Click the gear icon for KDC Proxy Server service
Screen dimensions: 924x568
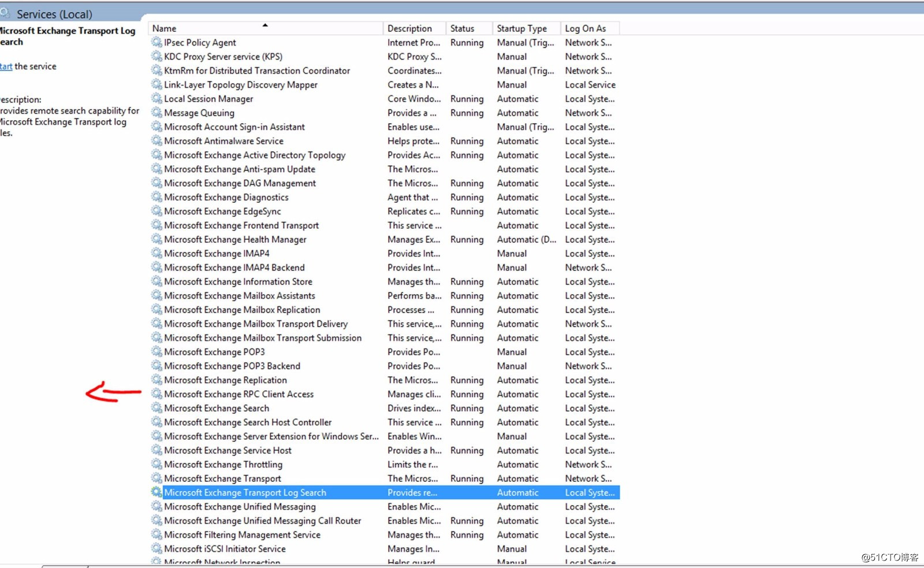point(157,56)
